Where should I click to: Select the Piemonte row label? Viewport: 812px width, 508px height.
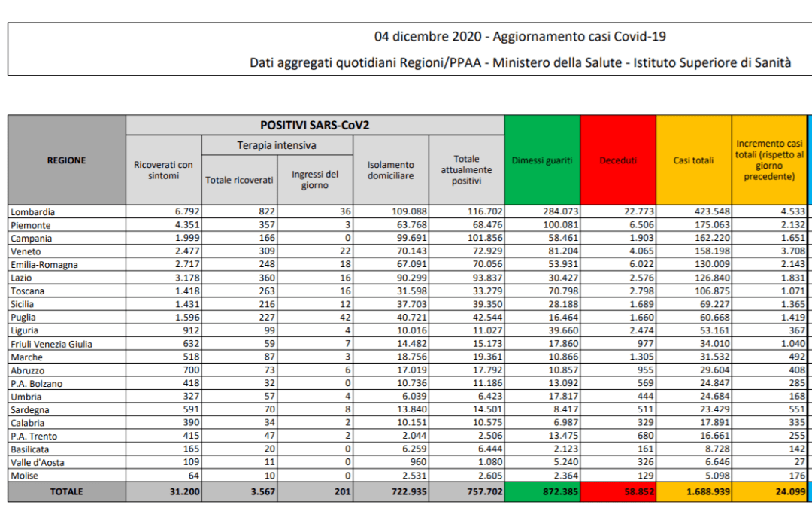tap(31, 226)
